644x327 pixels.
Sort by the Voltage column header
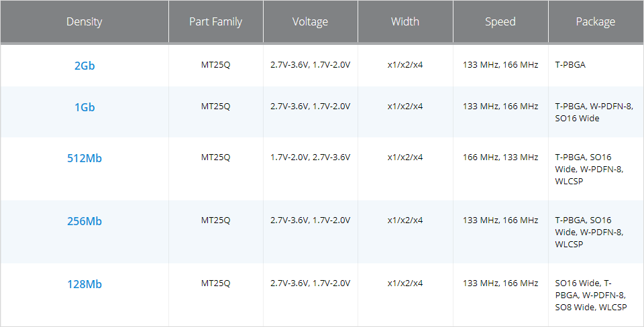[310, 21]
